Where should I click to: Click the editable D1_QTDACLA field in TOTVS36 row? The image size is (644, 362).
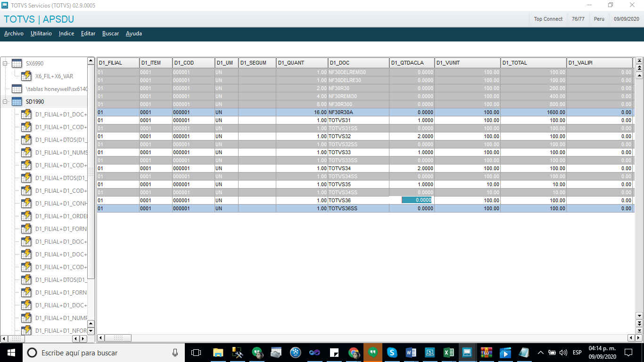(417, 200)
